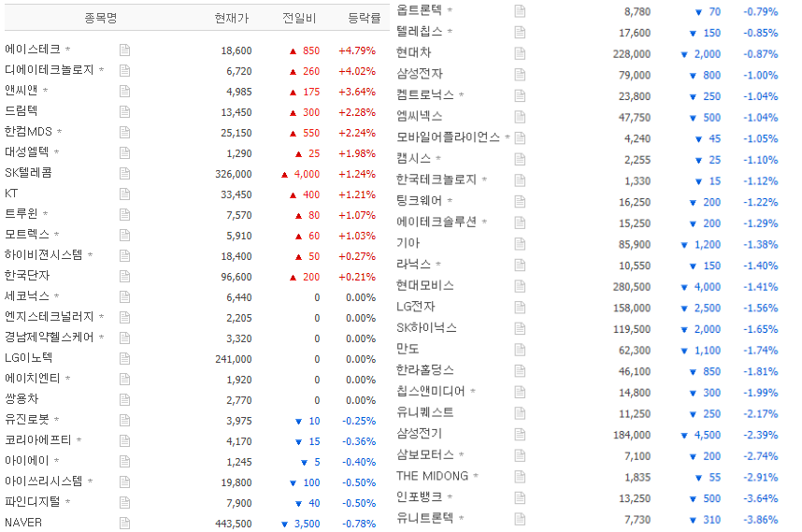Open the document icon for 옵트론텍
The height and width of the screenshot is (532, 802).
tap(520, 10)
